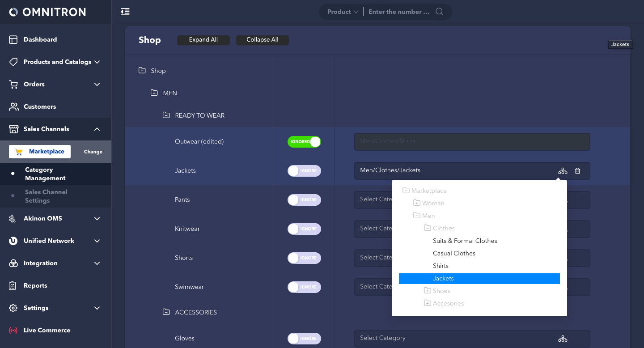This screenshot has width=644, height=348.
Task: Click the Reports clipboard icon
Action: (13, 286)
